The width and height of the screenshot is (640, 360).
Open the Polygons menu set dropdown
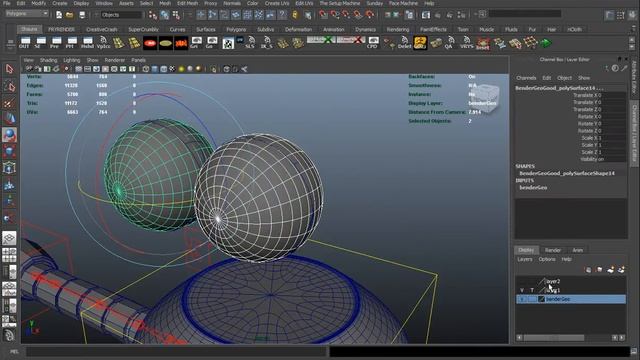click(27, 13)
